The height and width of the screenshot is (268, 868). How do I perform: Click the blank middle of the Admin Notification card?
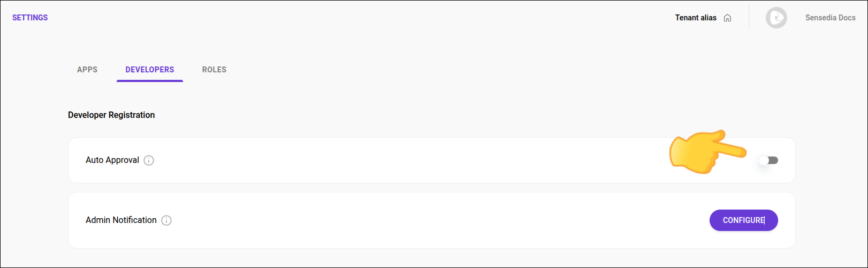(x=428, y=220)
